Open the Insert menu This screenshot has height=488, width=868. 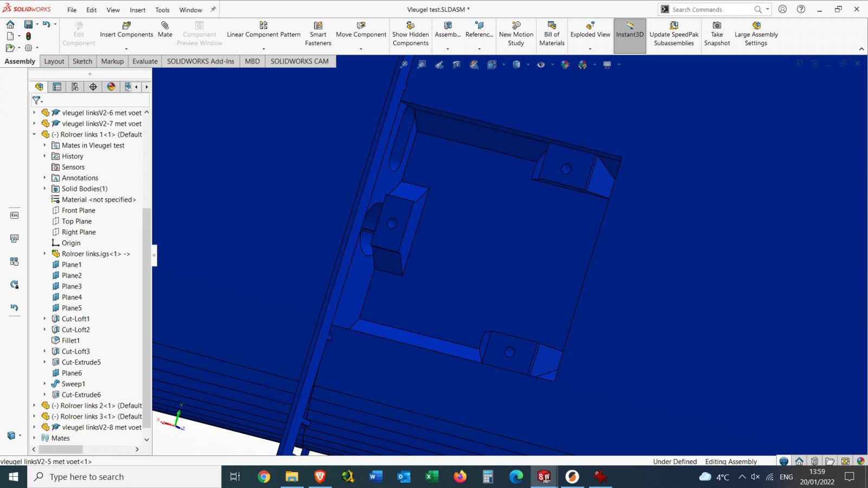(137, 10)
